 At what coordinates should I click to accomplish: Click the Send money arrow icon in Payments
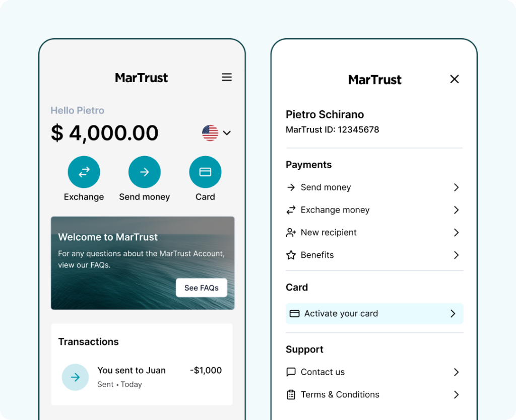291,187
